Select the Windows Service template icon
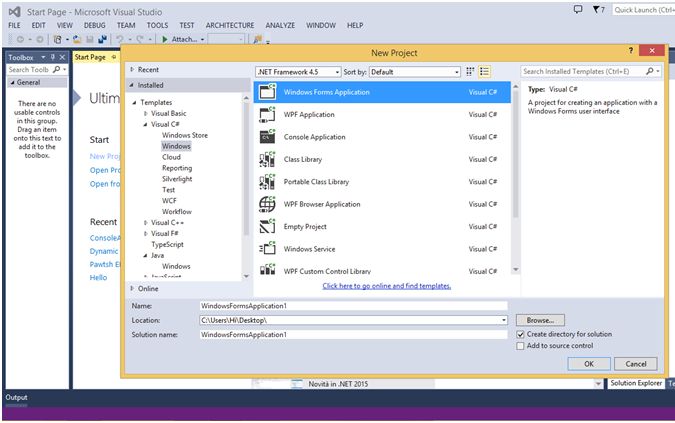This screenshot has height=423, width=675. (x=267, y=249)
